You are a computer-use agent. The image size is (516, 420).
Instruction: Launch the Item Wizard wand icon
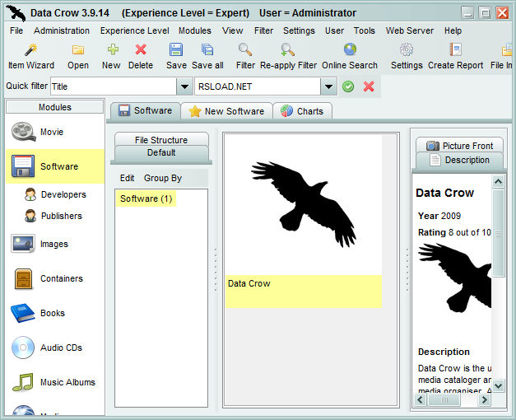(x=31, y=50)
